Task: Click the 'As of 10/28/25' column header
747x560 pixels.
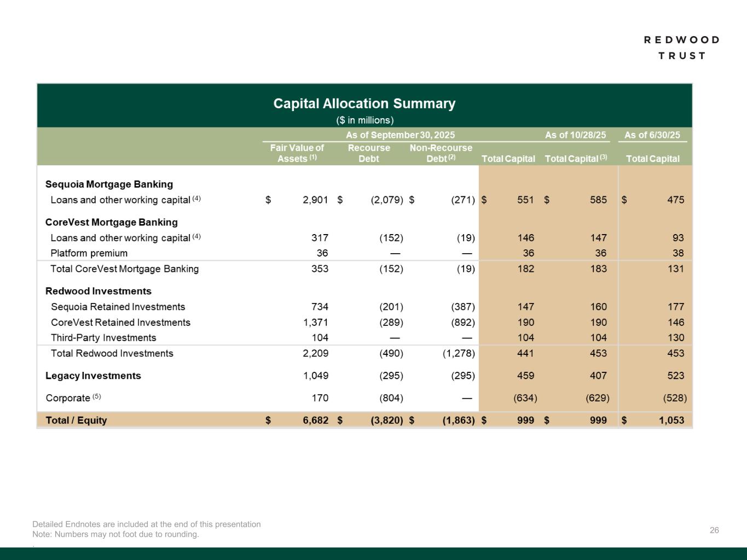Action: coord(575,135)
